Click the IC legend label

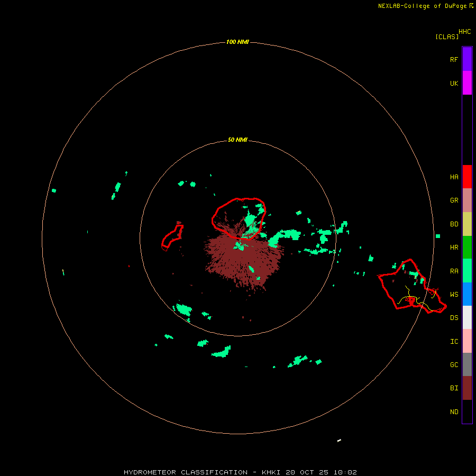[454, 341]
